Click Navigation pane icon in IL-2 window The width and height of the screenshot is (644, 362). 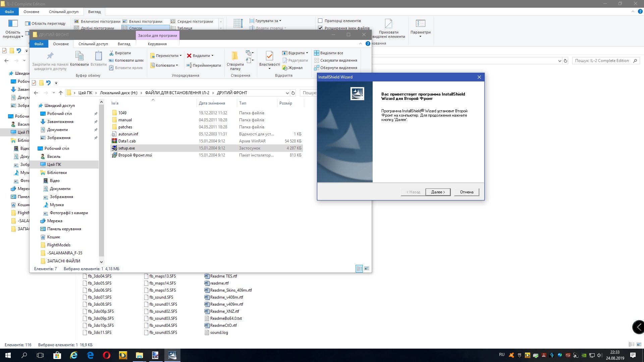point(13,24)
